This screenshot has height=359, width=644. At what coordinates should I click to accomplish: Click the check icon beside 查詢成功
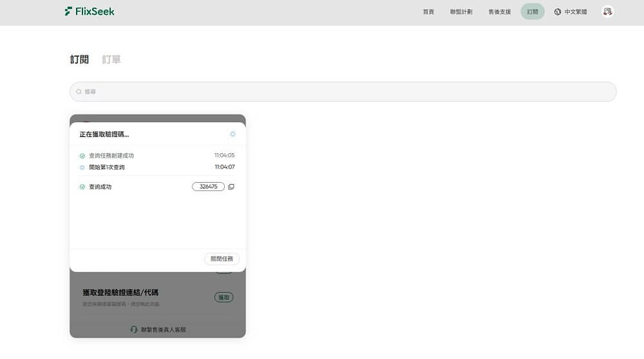click(82, 187)
